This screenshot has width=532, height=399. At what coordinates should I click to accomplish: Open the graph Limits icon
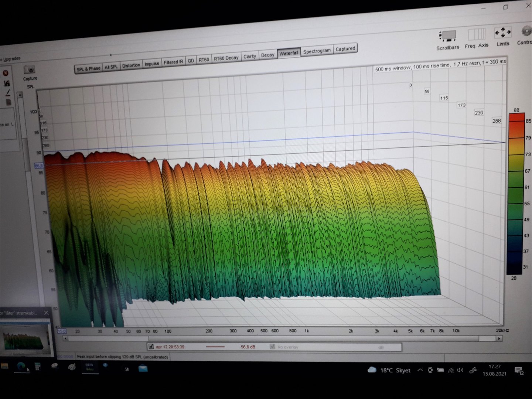(x=503, y=33)
